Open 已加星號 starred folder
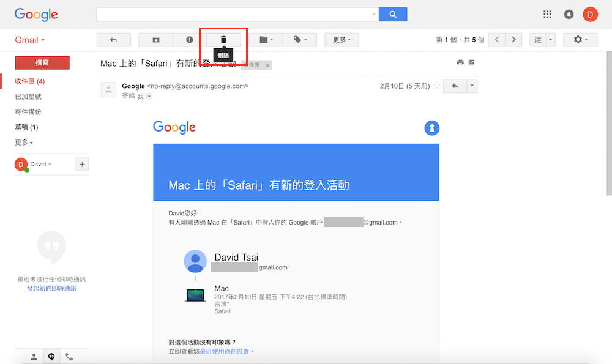612x364 pixels. (28, 97)
